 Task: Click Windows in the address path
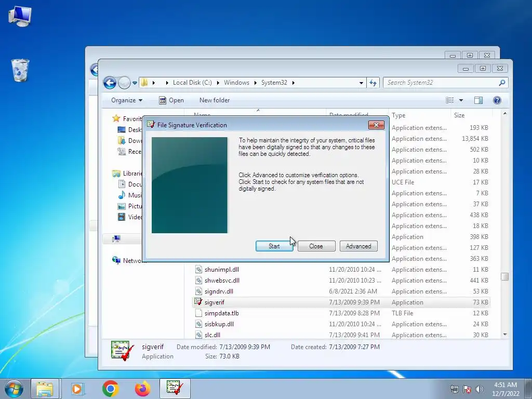[x=236, y=83]
